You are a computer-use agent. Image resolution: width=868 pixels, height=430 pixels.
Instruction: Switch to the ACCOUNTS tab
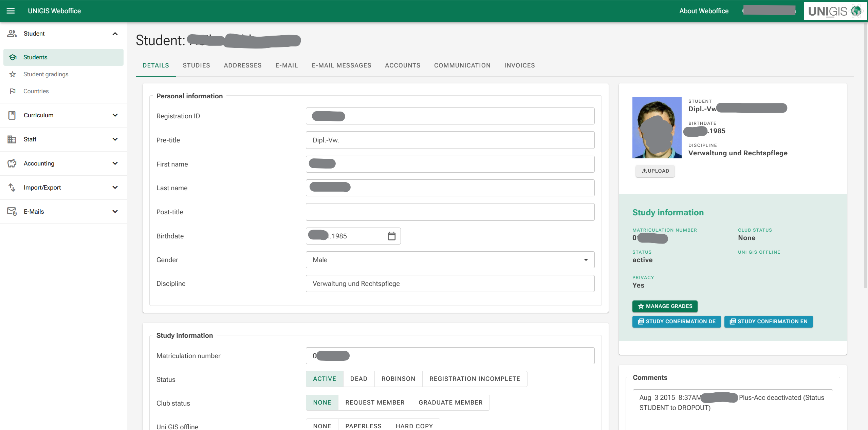click(x=403, y=65)
